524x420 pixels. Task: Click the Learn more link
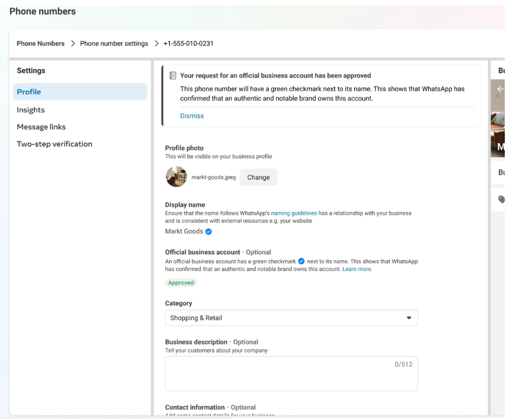(x=357, y=269)
